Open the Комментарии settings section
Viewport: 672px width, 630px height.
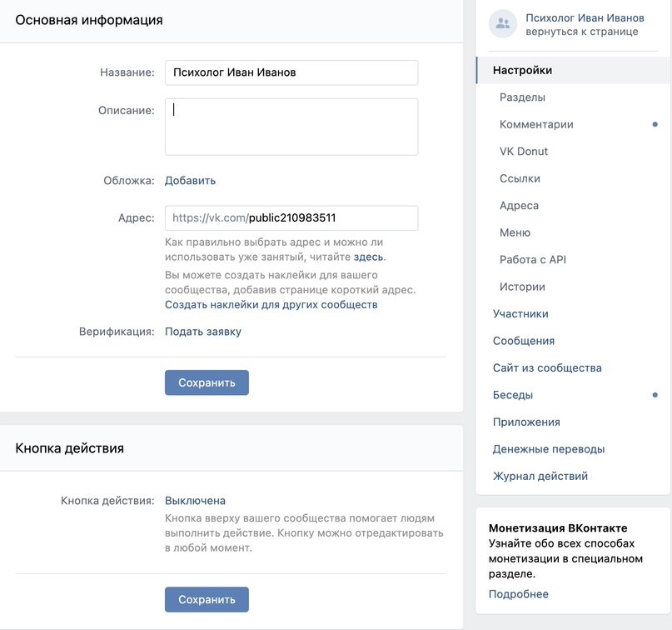(x=536, y=124)
